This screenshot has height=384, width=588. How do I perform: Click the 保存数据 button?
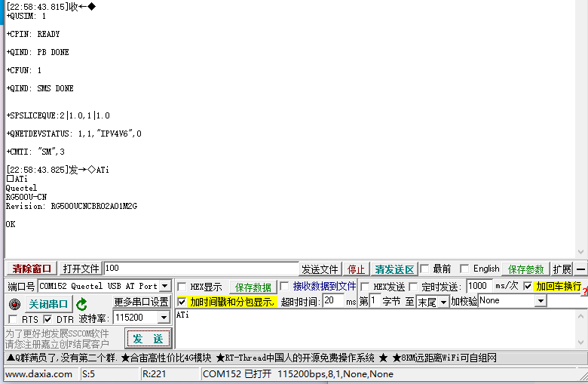[x=253, y=287]
